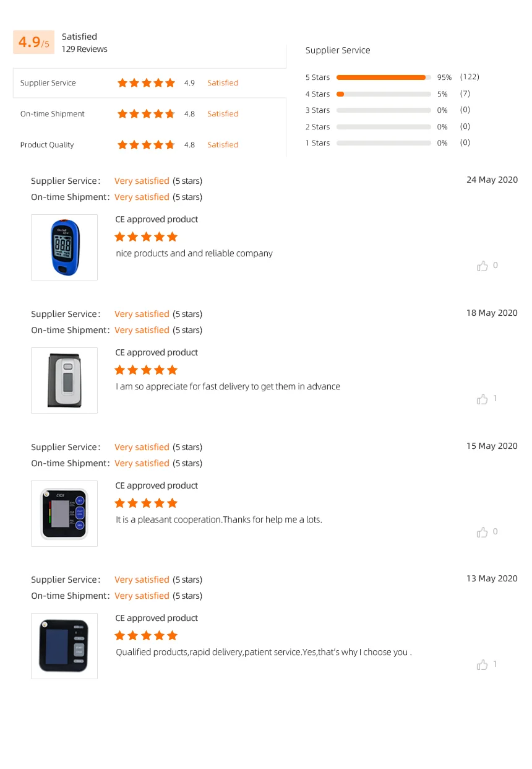Click the 129 Reviews count text
Screen dimensions: 532x769
84,49
